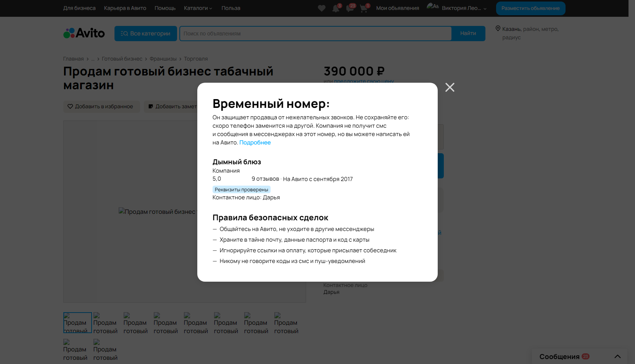
Task: Click the Найти search button
Action: tap(468, 34)
